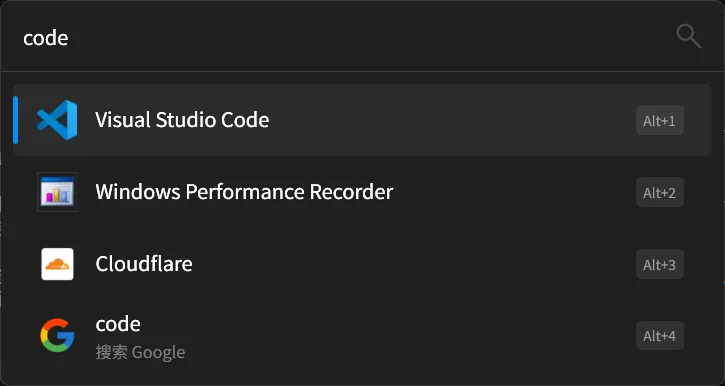725x386 pixels.
Task: Select the Windows Performance Recorder result title
Action: point(244,192)
